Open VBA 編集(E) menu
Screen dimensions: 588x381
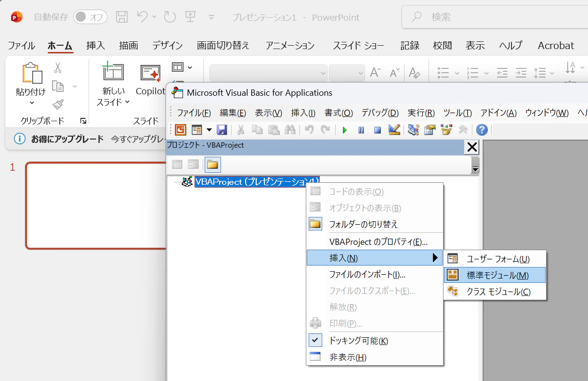click(233, 113)
